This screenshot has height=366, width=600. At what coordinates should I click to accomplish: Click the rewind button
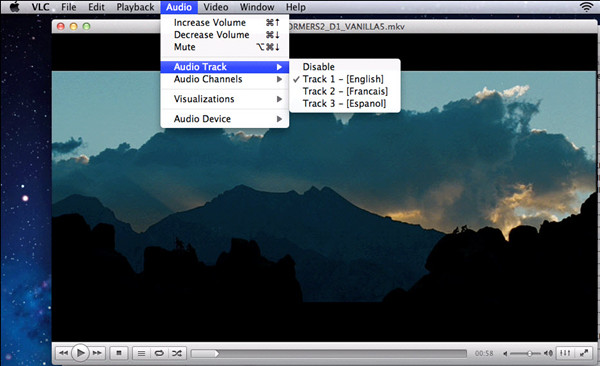click(63, 353)
